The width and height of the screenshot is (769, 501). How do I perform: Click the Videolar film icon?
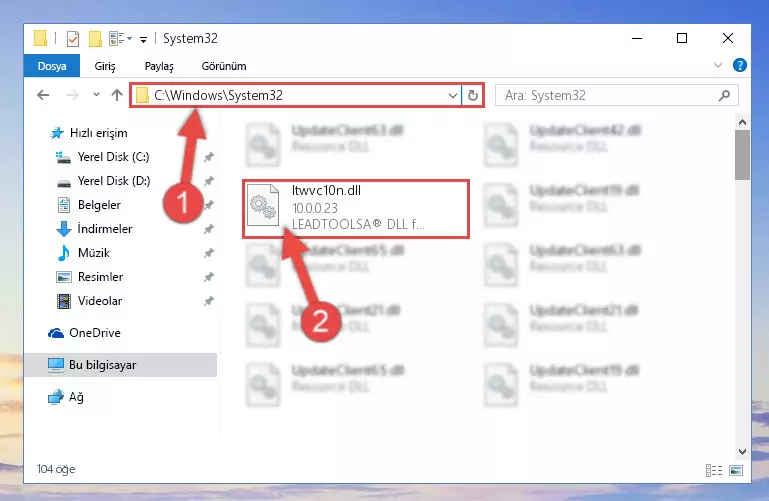click(x=63, y=301)
